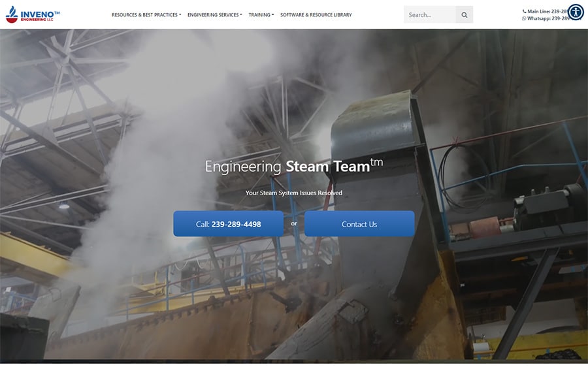Focus the Search input field
Image resolution: width=588 pixels, height=371 pixels.
(429, 15)
